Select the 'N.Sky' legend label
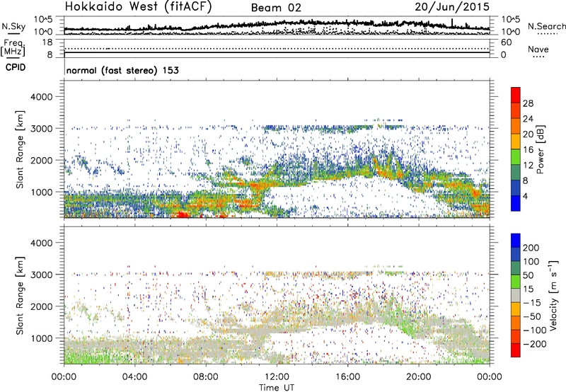The height and width of the screenshot is (392, 566). [x=13, y=26]
